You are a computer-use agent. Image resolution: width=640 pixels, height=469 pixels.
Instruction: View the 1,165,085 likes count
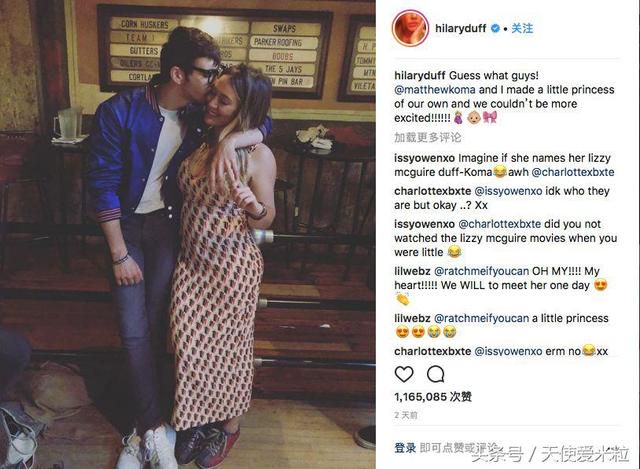[433, 396]
